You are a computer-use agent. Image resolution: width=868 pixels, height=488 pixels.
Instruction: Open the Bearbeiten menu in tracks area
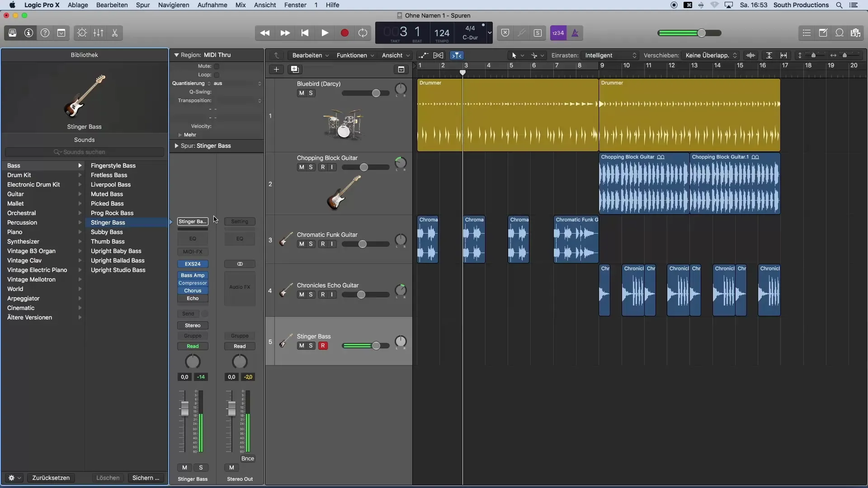(x=310, y=55)
